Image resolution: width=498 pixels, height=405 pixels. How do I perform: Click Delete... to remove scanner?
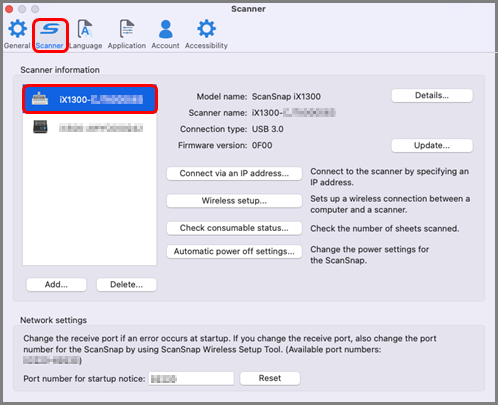tap(126, 285)
